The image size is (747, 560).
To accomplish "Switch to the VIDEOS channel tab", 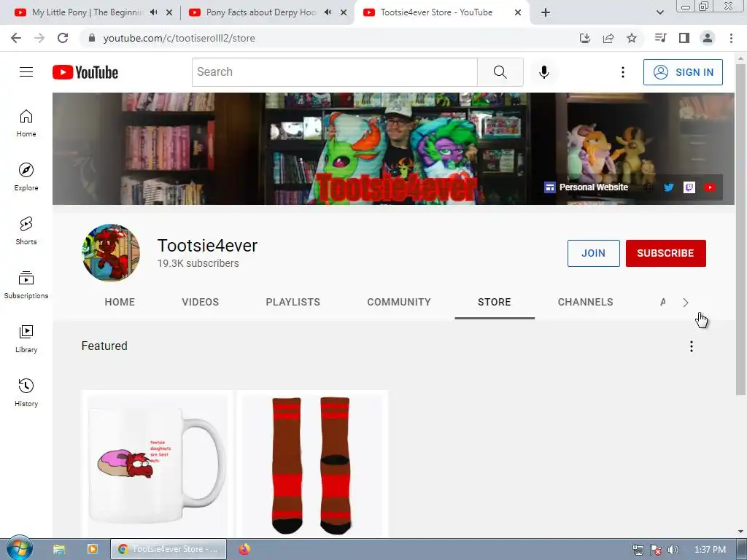I will (200, 302).
